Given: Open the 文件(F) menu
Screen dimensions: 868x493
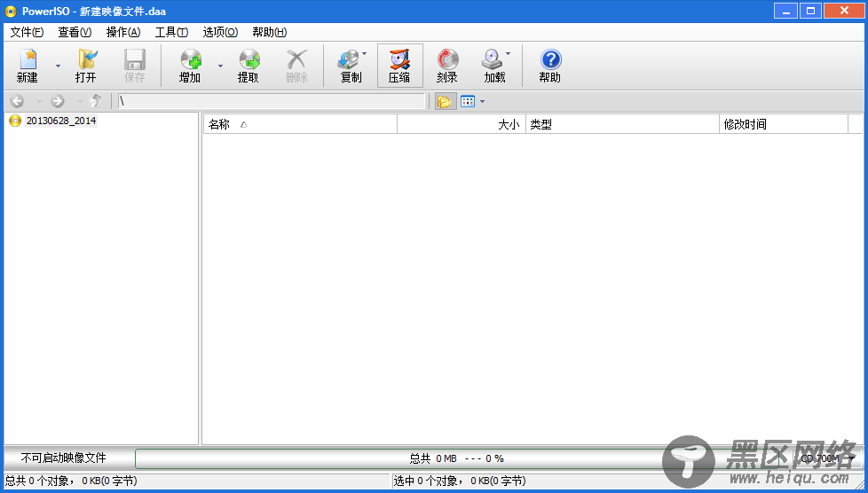Looking at the screenshot, I should (27, 32).
